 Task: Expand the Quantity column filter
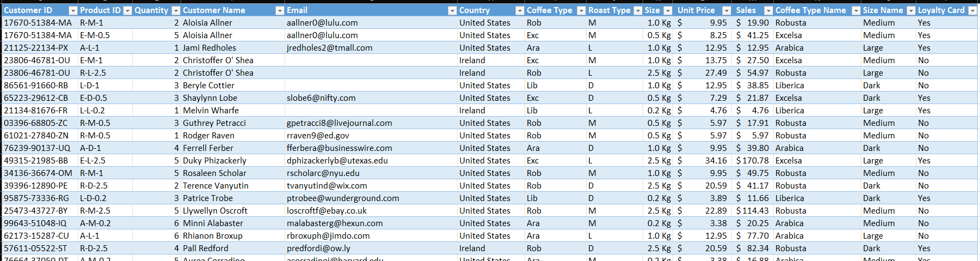tap(176, 10)
